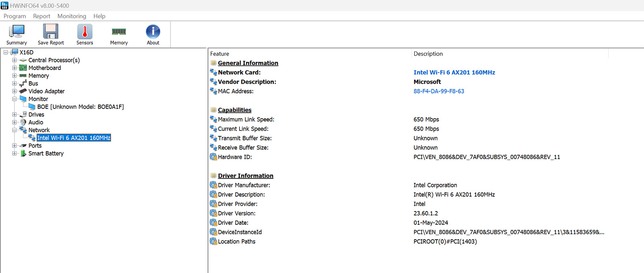Expand the Video Adapter node
Image resolution: width=644 pixels, height=273 pixels.
point(14,91)
